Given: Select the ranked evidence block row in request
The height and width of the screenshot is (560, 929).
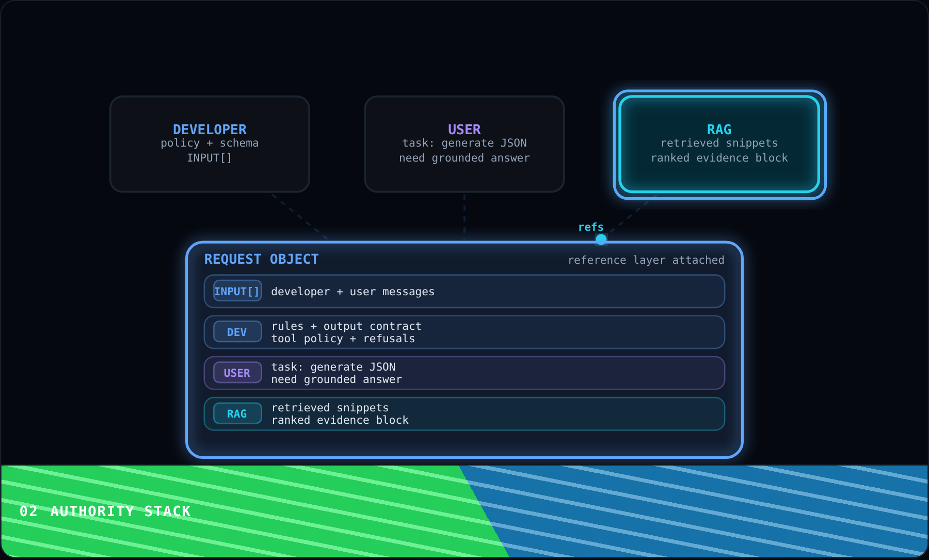Looking at the screenshot, I should [x=464, y=413].
